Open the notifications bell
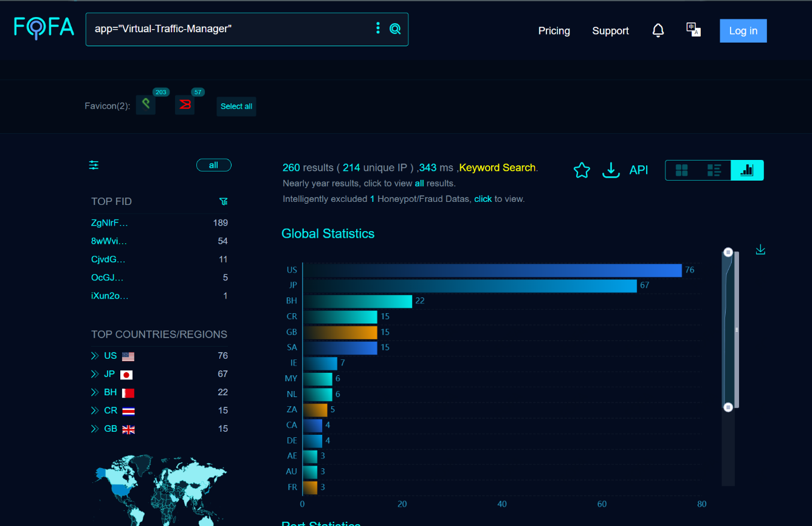The width and height of the screenshot is (812, 526). 658,30
